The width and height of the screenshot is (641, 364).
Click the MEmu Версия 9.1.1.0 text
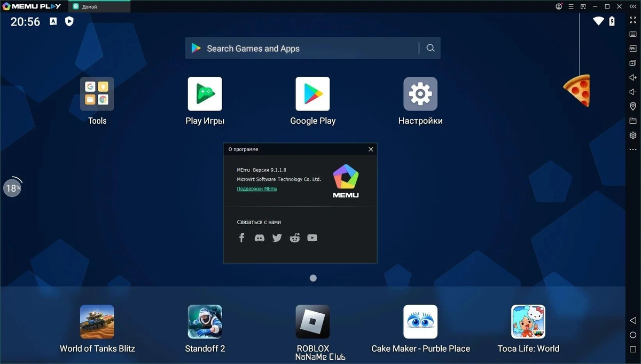[262, 170]
